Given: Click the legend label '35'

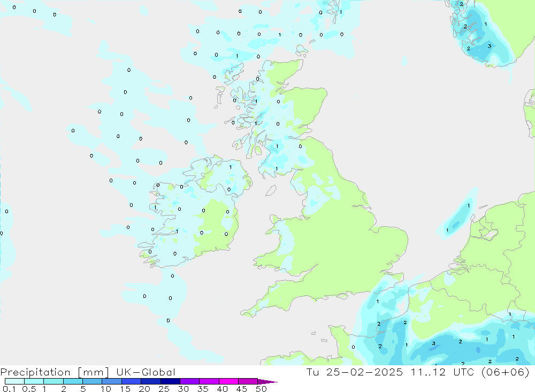Looking at the screenshot, I should 203,389.
